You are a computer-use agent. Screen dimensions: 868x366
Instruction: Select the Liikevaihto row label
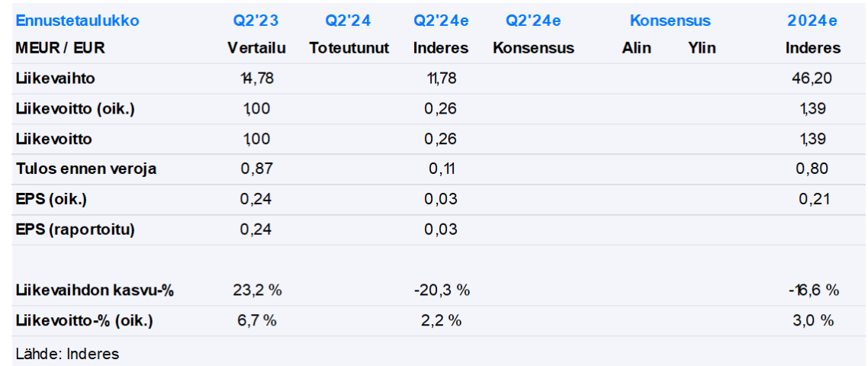pyautogui.click(x=55, y=78)
